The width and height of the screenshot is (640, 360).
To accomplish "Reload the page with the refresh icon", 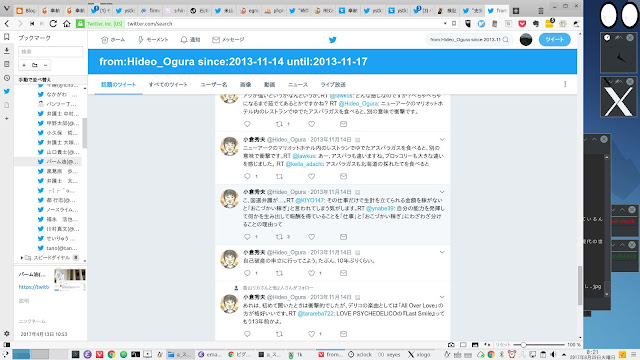I will pos(53,24).
